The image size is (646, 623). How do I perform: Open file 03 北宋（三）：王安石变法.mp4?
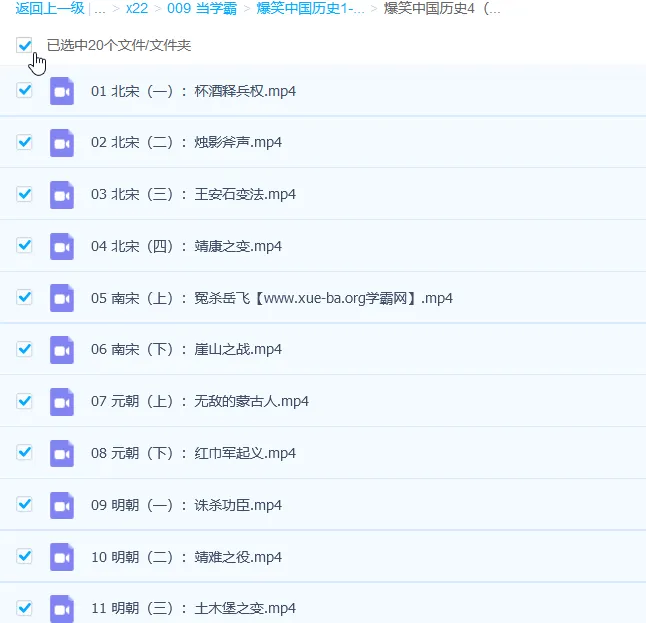tap(193, 195)
